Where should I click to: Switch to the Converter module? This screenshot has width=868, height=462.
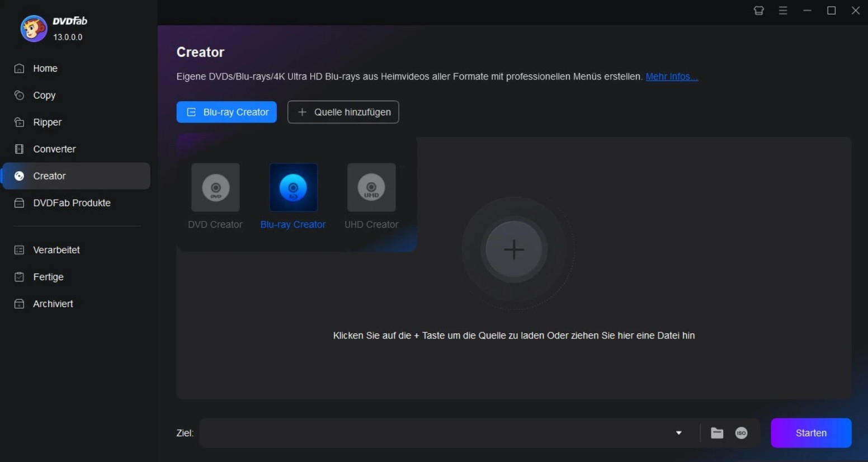(x=76, y=149)
